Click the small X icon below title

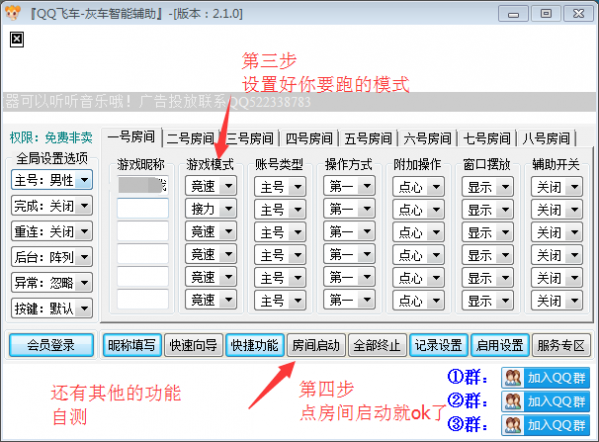click(x=17, y=39)
